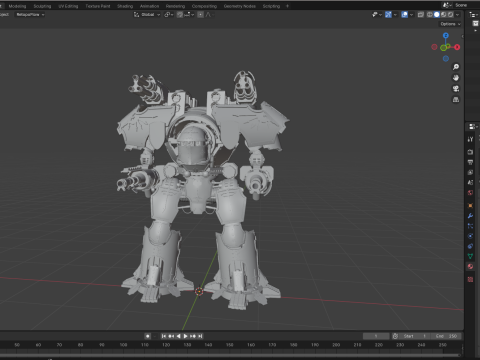Open the Texture properties tab
This screenshot has height=360, width=480.
[470, 279]
